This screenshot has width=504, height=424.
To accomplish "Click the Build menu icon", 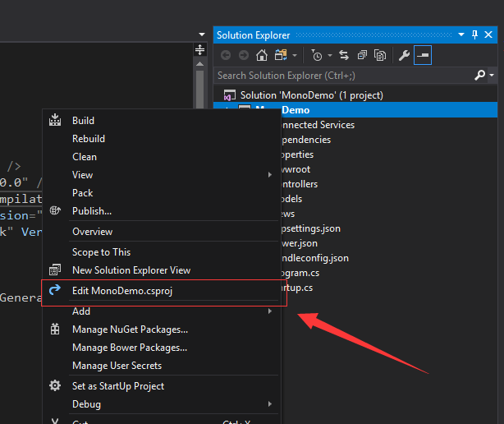I will [x=55, y=120].
